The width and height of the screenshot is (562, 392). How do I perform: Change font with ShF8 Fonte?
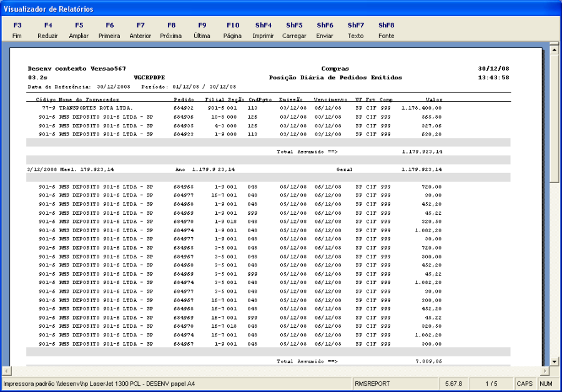(387, 30)
